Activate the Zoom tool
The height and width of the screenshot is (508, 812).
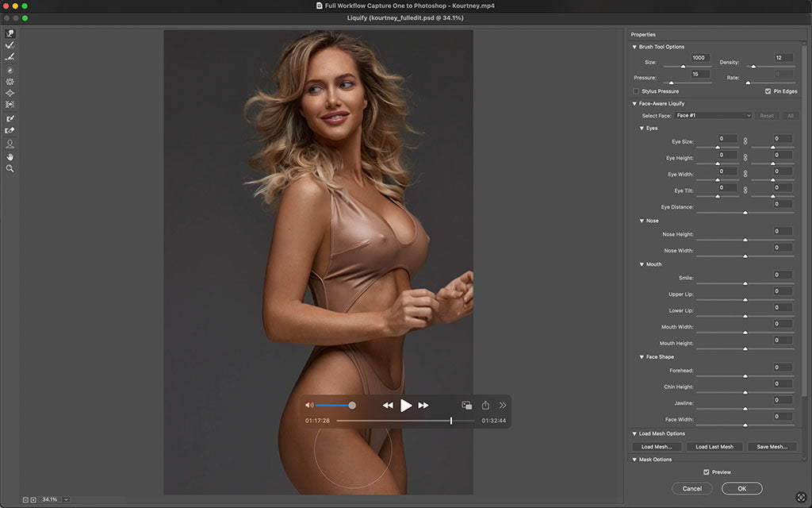pyautogui.click(x=10, y=168)
